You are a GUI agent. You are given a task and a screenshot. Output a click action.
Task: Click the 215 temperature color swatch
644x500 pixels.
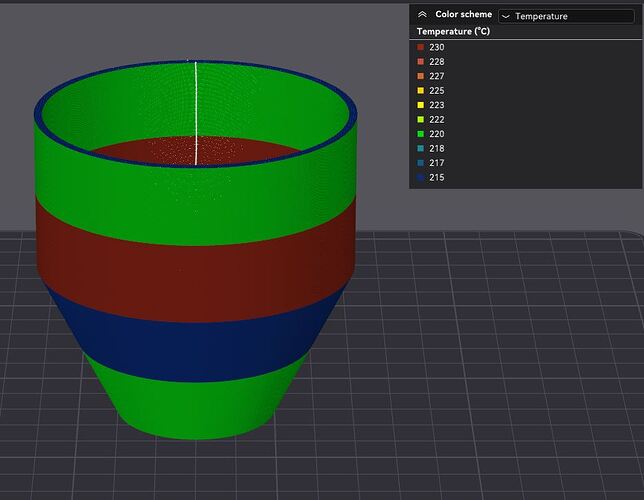point(420,177)
